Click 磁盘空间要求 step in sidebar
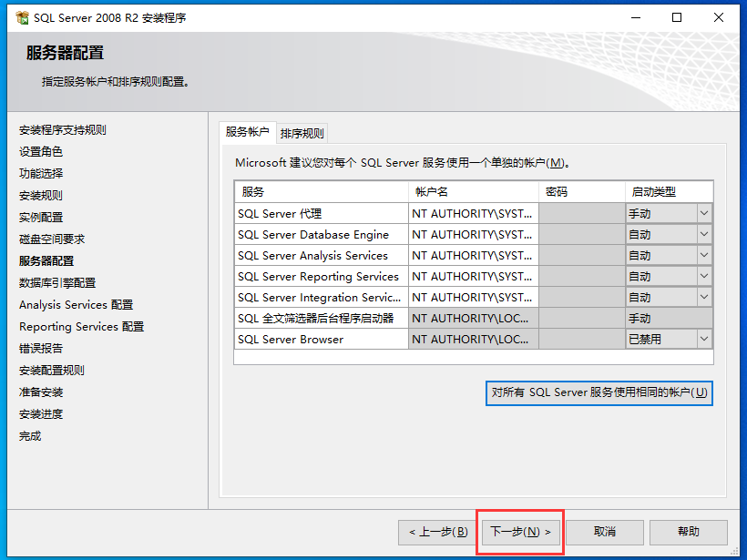The width and height of the screenshot is (747, 560). coord(52,239)
